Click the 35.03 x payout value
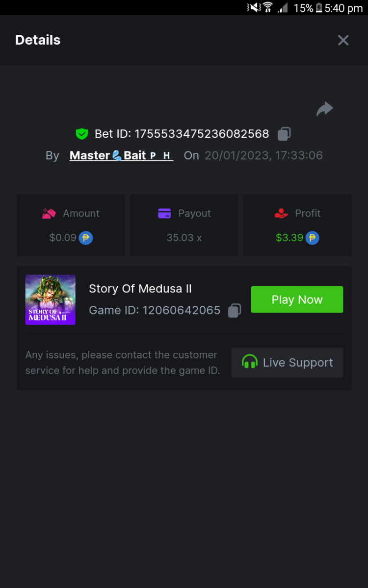The height and width of the screenshot is (588, 368). (184, 238)
